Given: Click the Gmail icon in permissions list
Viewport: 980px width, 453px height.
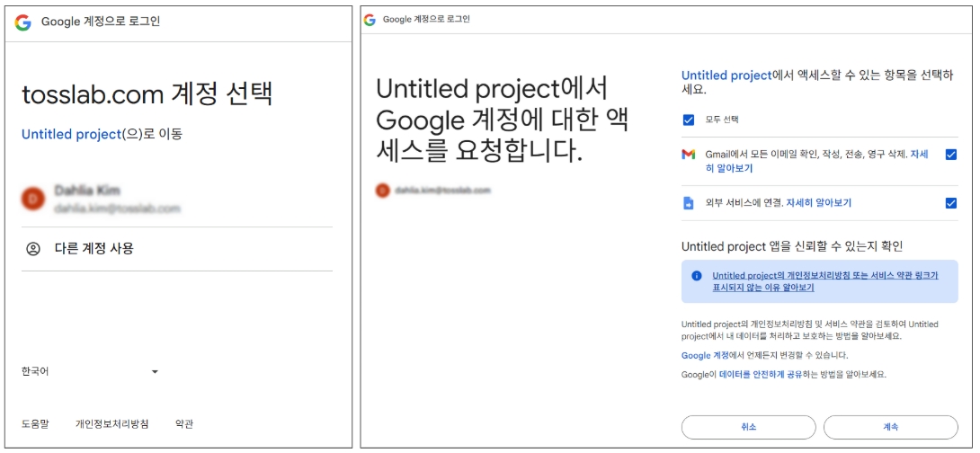Looking at the screenshot, I should pos(688,155).
